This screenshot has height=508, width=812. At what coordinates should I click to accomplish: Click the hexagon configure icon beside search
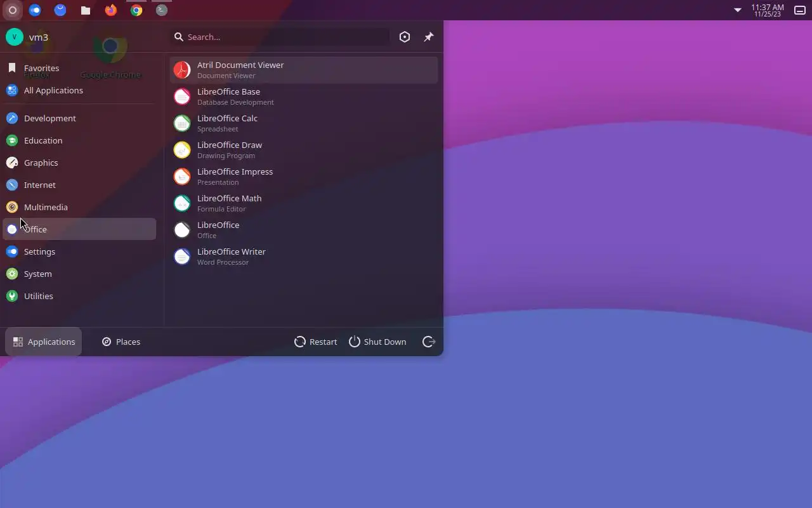[x=405, y=37]
